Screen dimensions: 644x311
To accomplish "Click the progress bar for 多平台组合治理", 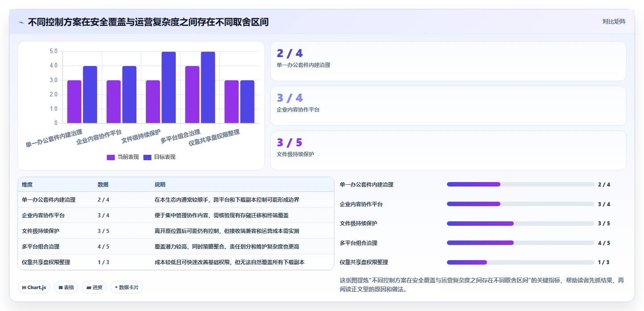I will pyautogui.click(x=520, y=243).
